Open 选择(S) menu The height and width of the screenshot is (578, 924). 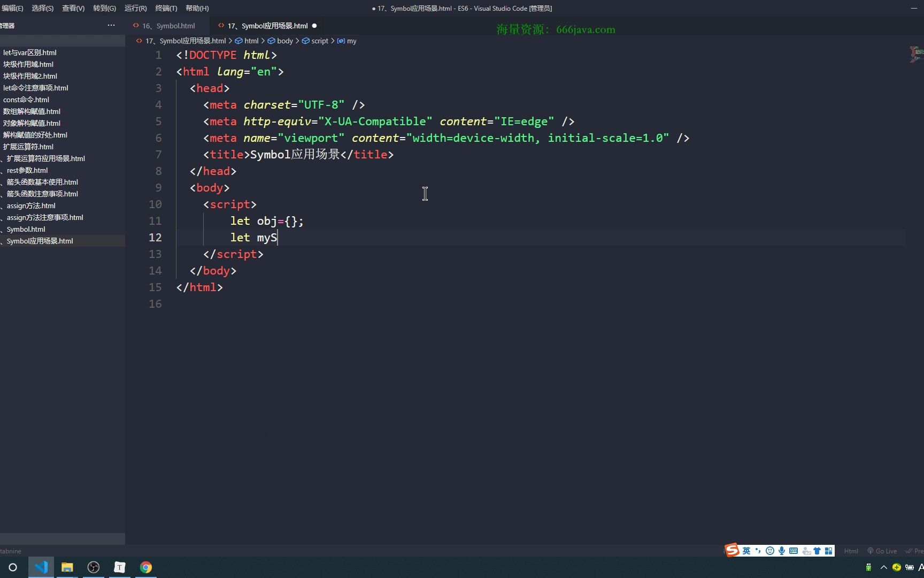(43, 8)
